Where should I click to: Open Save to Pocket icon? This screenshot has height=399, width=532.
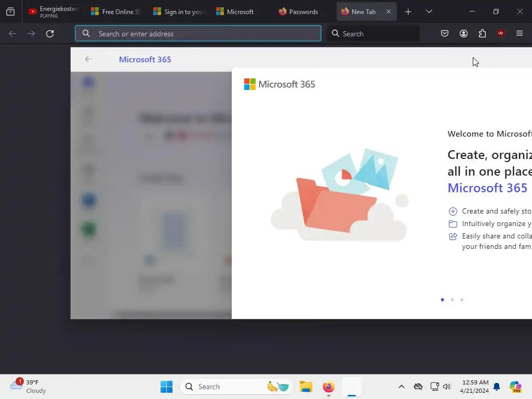click(x=445, y=33)
